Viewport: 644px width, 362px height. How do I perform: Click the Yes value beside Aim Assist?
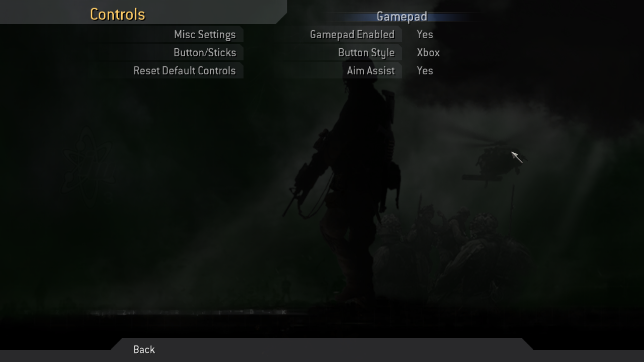click(x=425, y=71)
